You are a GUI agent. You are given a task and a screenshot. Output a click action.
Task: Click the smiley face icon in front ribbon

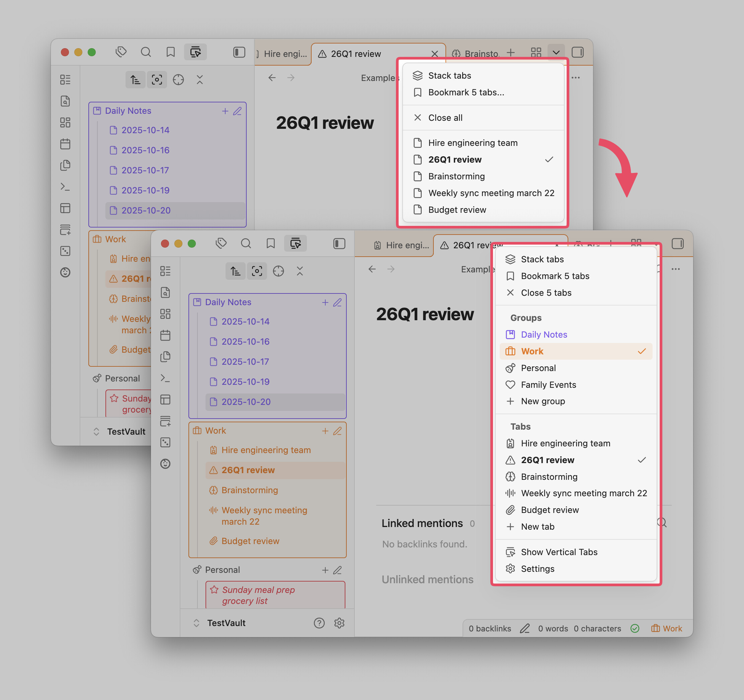tap(165, 464)
